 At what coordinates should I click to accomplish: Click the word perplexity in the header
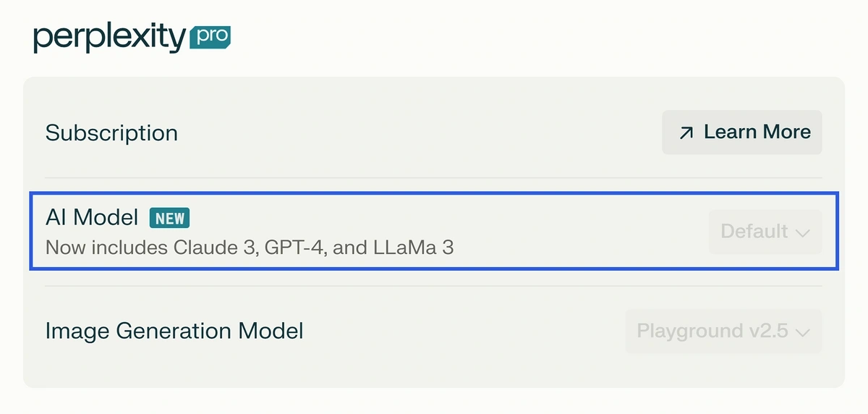coord(109,38)
